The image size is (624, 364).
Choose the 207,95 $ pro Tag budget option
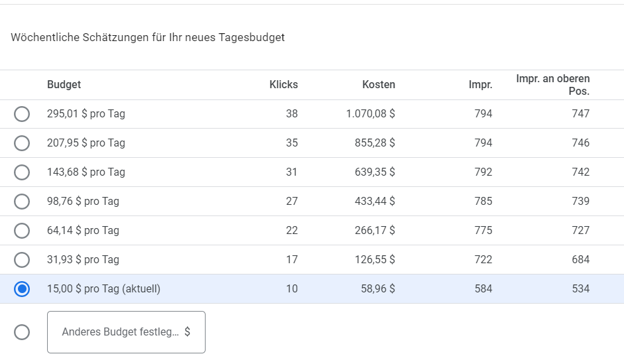[x=22, y=143]
